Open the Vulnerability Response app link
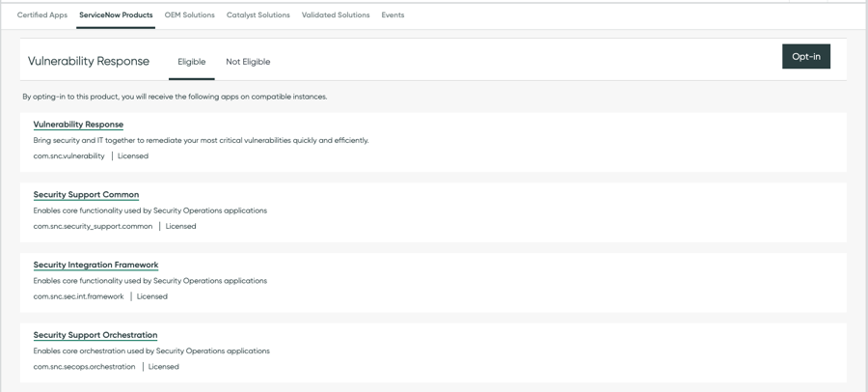Screen dimensions: 868x392 [x=78, y=125]
